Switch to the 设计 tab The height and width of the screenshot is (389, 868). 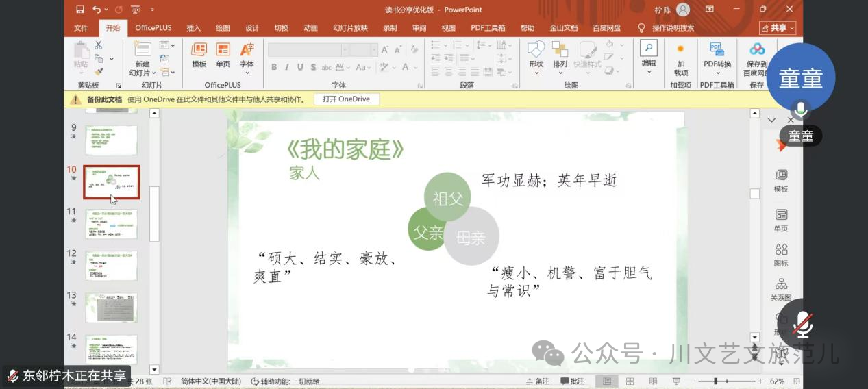point(252,28)
